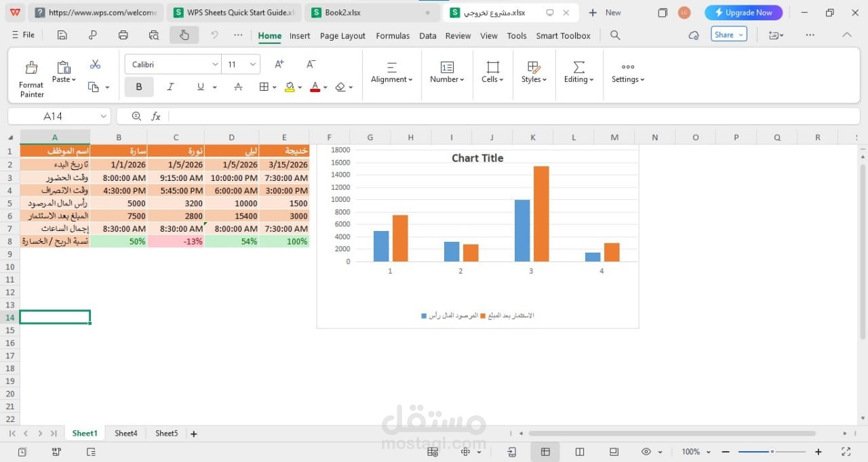This screenshot has height=462, width=868.
Task: Go to the first sheet arrow
Action: (x=12, y=434)
